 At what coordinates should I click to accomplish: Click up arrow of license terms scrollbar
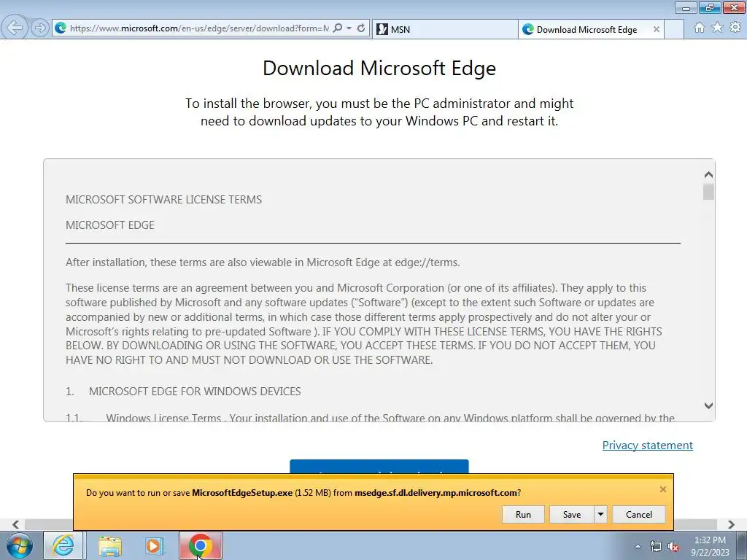tap(708, 175)
